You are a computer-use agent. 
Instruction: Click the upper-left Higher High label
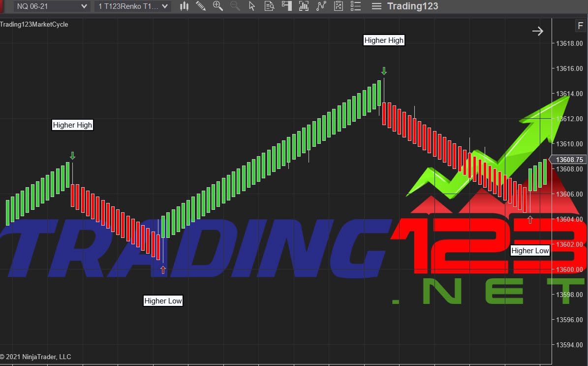click(x=72, y=125)
